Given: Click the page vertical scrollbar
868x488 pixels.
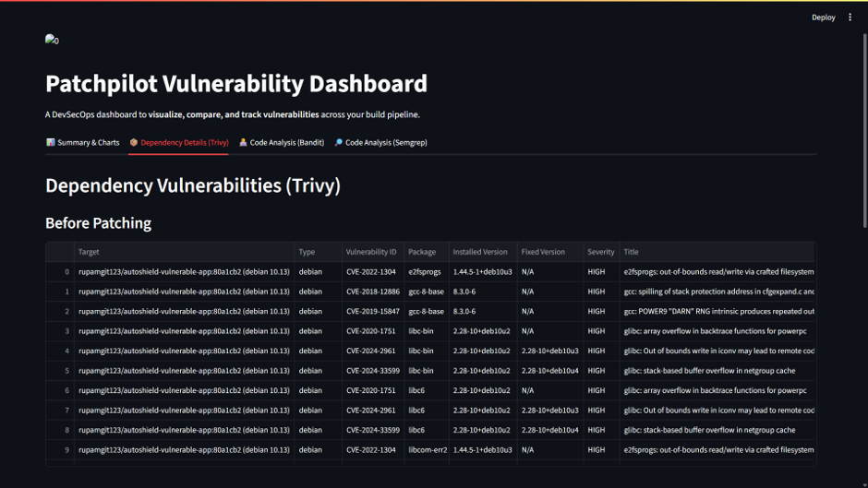Looking at the screenshot, I should click(864, 130).
